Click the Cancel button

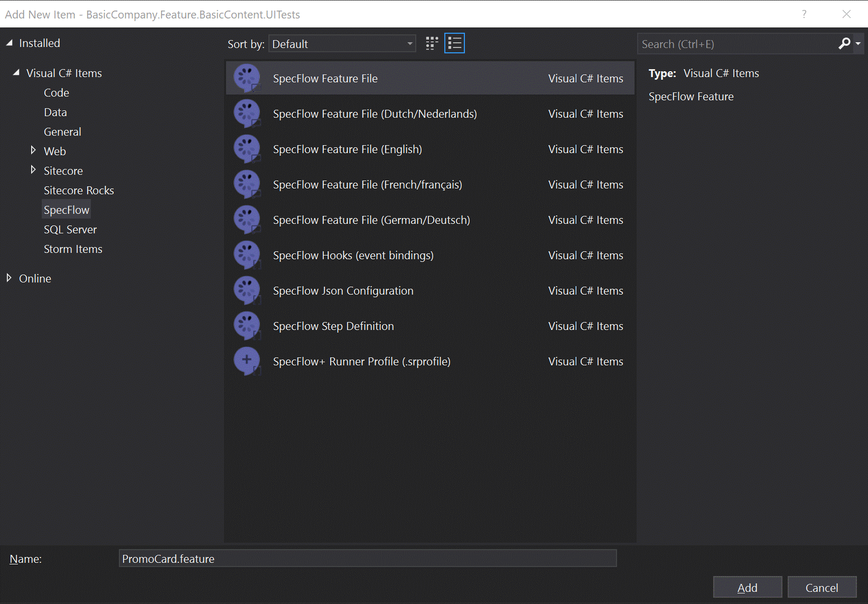pyautogui.click(x=822, y=588)
